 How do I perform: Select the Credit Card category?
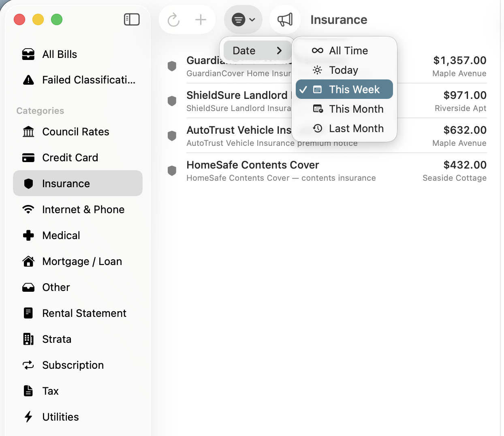[78, 158]
